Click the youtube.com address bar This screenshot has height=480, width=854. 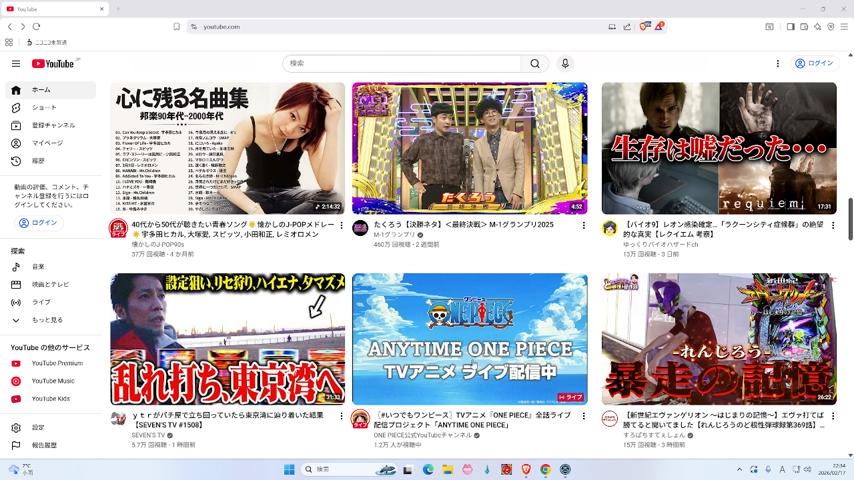point(403,27)
